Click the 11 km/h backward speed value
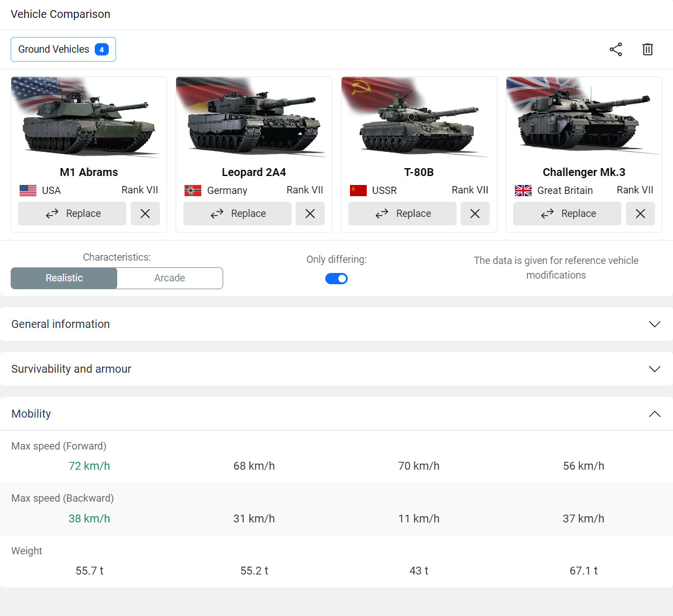The height and width of the screenshot is (616, 673). (x=419, y=518)
